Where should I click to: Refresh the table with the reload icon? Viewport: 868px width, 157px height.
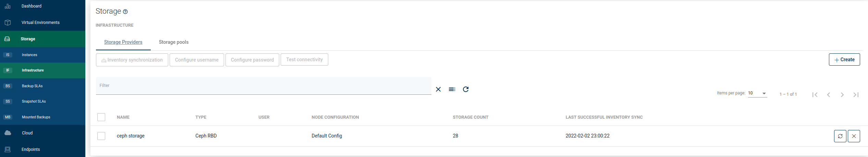click(x=466, y=89)
